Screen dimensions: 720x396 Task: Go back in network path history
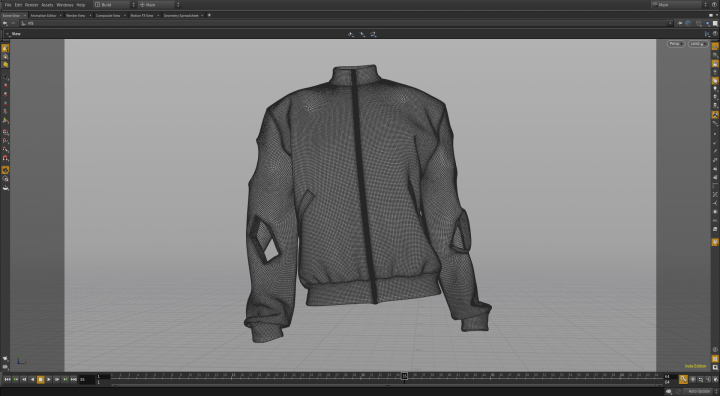point(5,23)
